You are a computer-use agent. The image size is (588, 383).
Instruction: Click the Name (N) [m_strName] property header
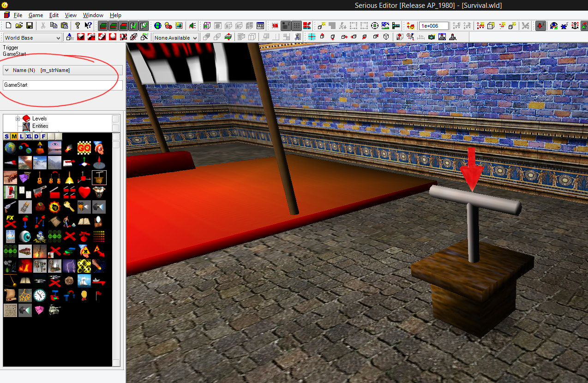coord(63,70)
